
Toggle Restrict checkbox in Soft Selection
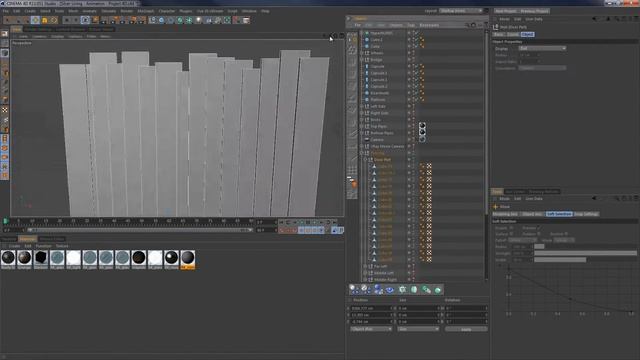tap(567, 234)
